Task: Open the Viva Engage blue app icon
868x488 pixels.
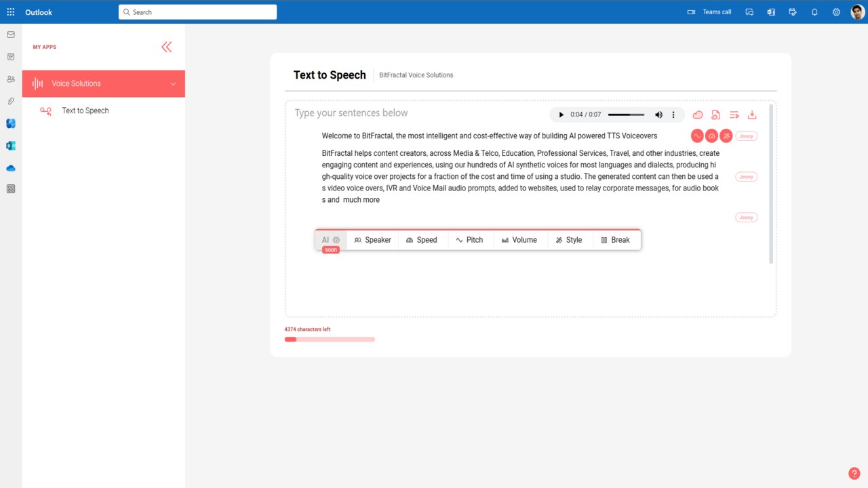Action: tap(11, 123)
